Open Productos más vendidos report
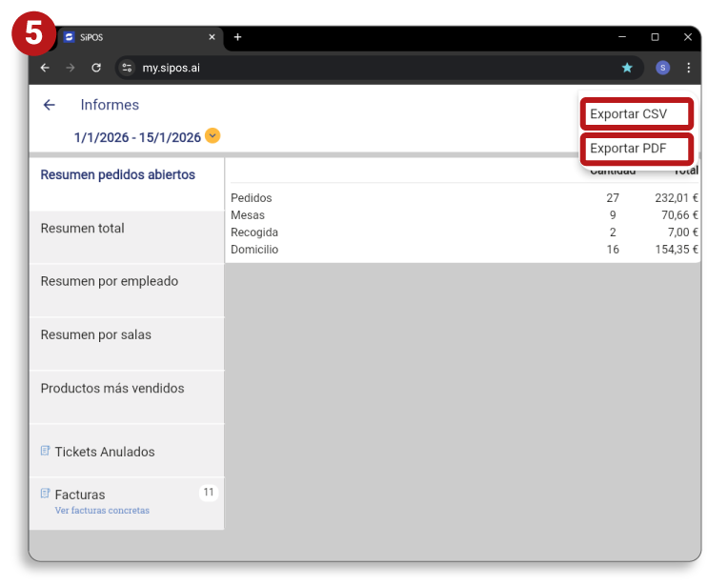728x586 pixels. pos(112,389)
